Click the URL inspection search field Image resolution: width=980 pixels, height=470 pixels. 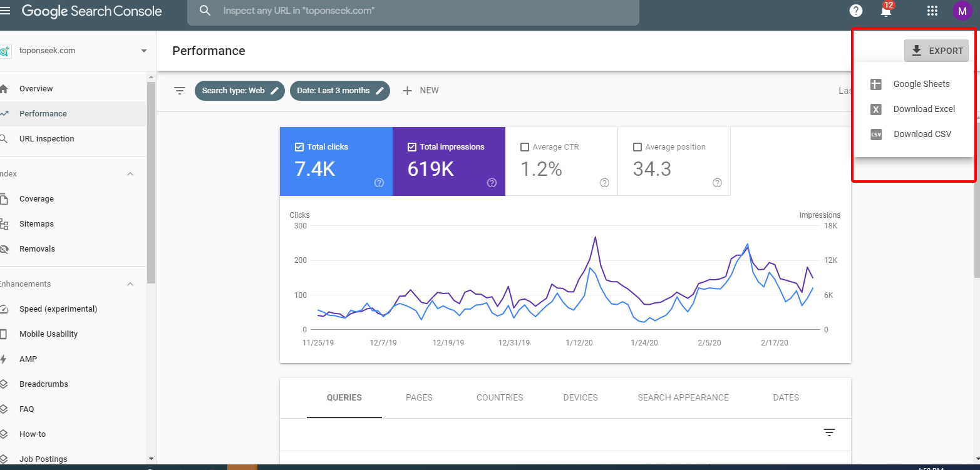point(413,11)
